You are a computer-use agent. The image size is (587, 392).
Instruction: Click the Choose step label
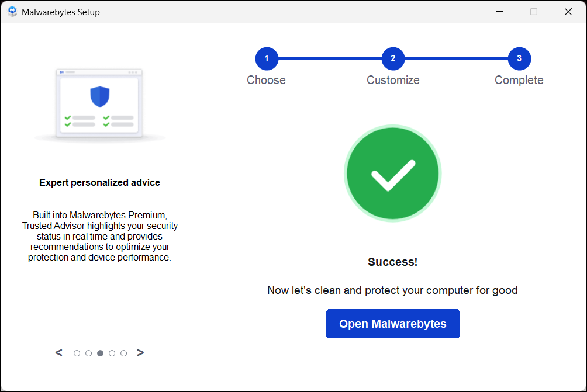coord(266,80)
